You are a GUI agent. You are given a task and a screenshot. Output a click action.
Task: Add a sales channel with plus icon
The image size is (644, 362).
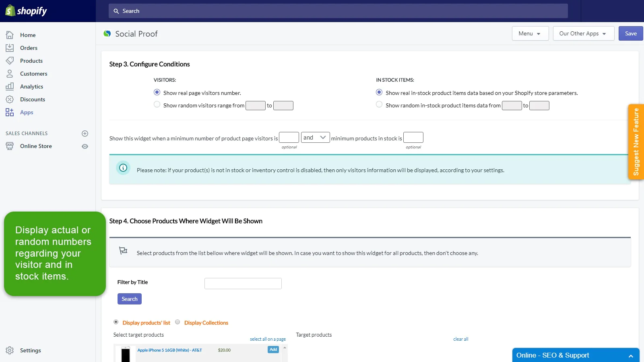click(85, 134)
